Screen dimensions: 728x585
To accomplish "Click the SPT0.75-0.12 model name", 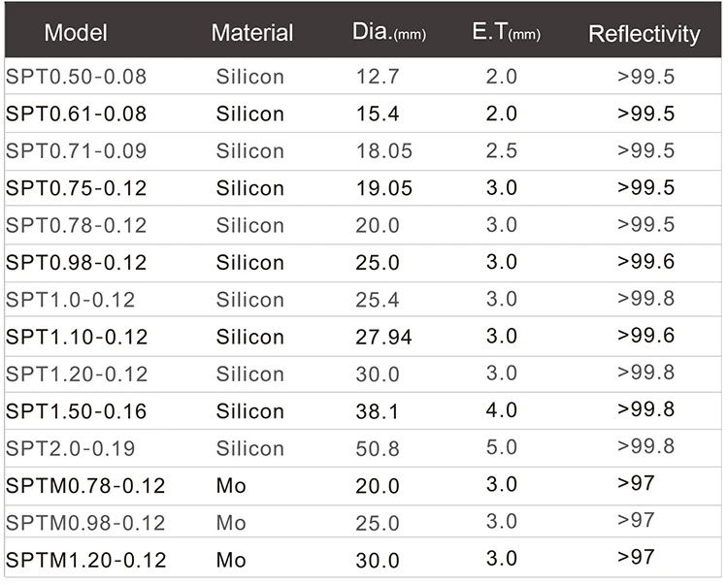I will coord(76,188).
